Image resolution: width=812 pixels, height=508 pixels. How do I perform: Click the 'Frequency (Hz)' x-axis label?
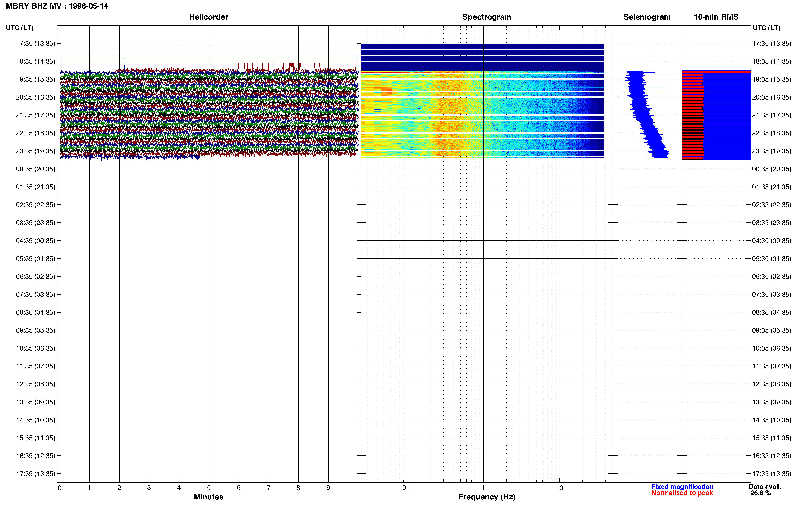pos(487,497)
